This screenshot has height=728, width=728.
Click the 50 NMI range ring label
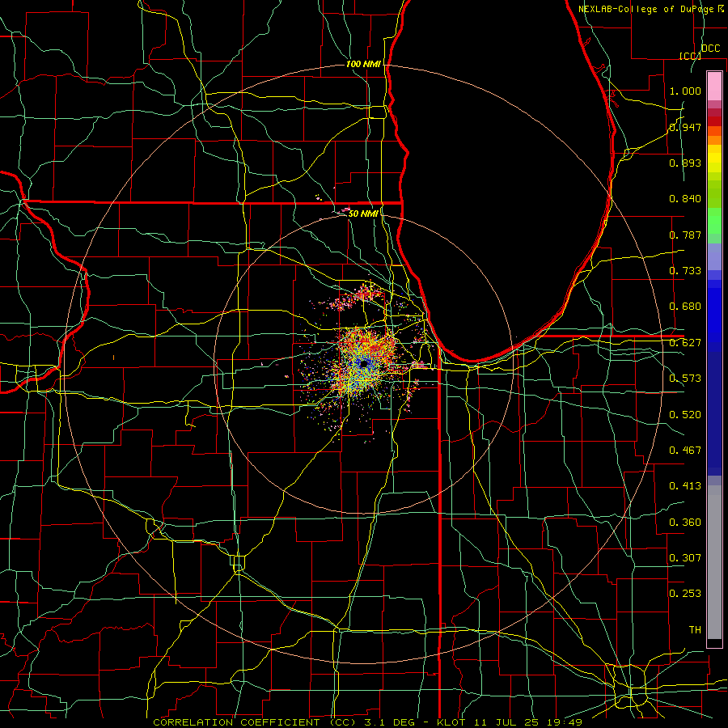click(x=363, y=214)
